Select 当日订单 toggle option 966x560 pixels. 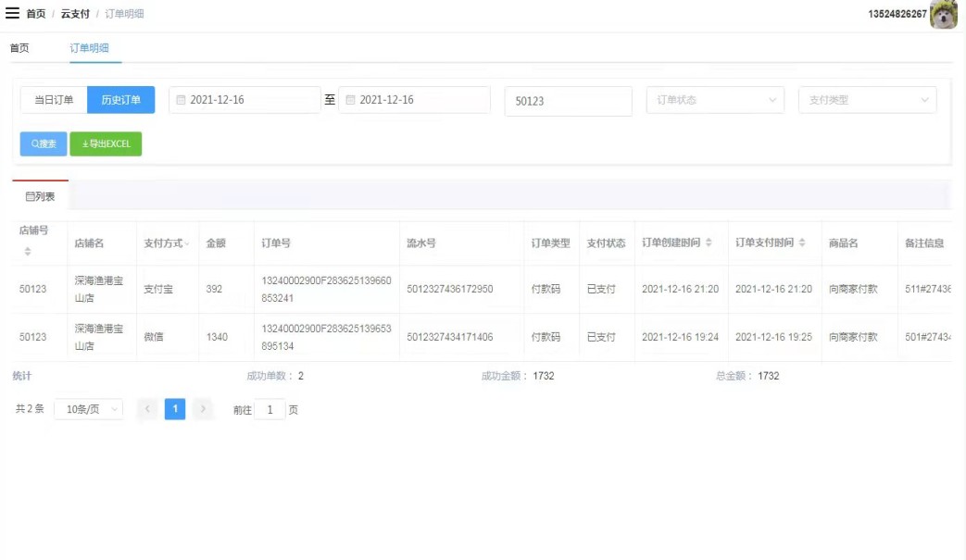point(54,100)
